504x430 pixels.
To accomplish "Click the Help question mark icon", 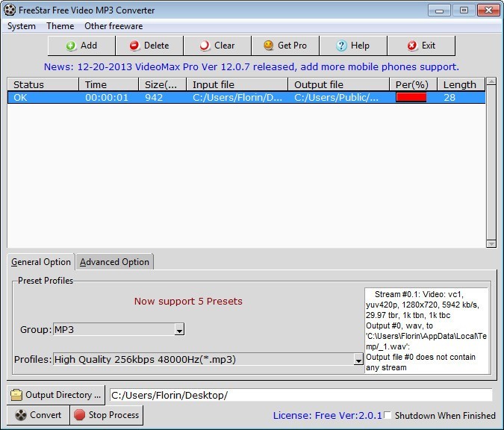I will tap(341, 46).
